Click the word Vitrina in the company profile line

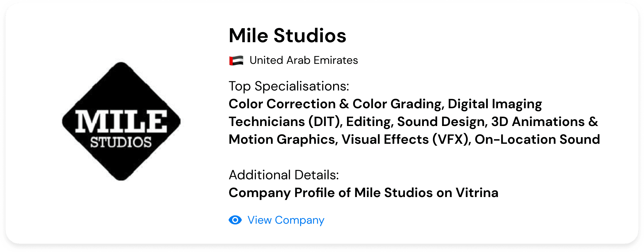[x=477, y=193]
